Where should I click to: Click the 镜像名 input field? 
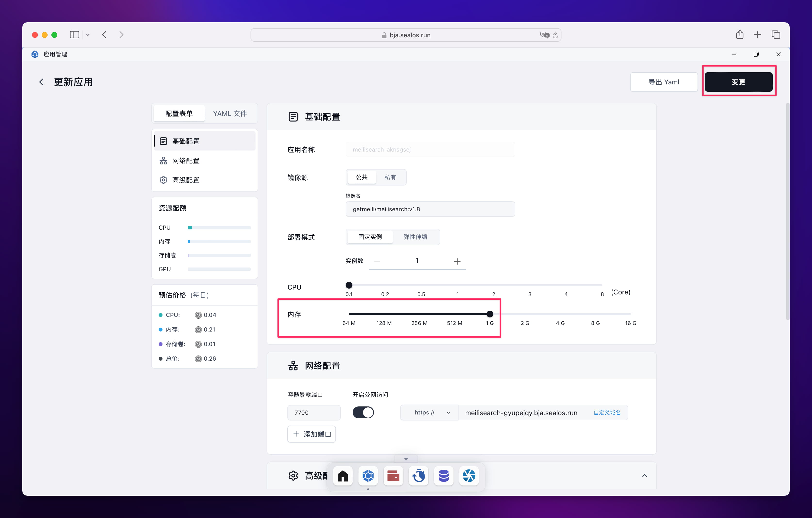point(430,209)
